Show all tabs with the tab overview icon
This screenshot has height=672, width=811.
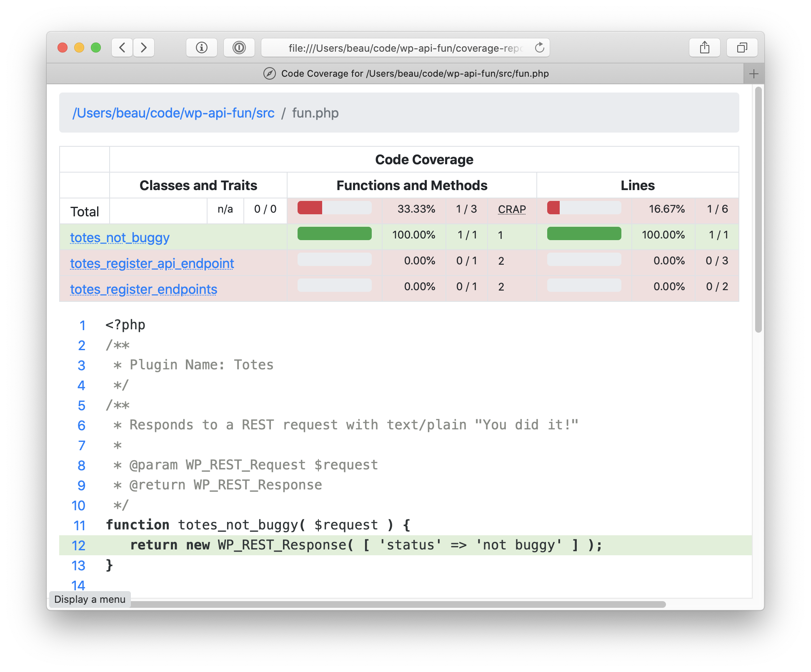(742, 47)
